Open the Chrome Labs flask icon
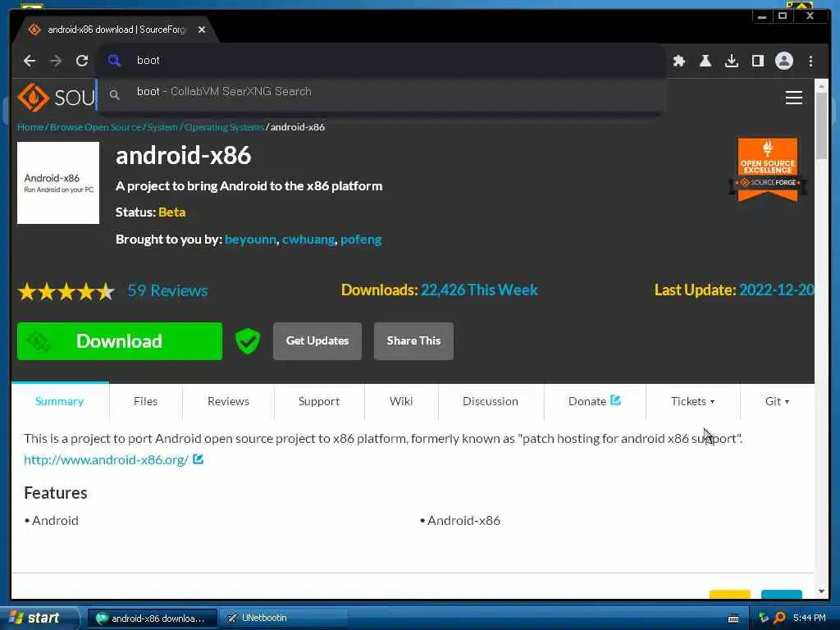840x630 pixels. pyautogui.click(x=705, y=61)
